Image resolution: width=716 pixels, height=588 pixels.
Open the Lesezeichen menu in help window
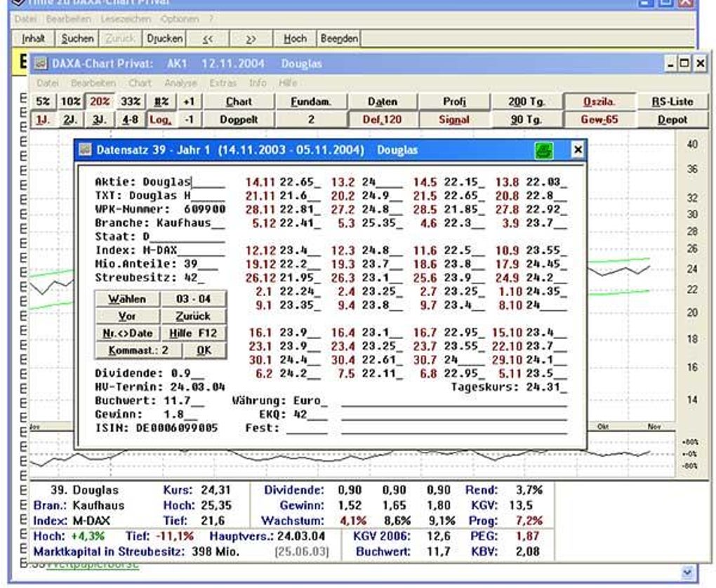[x=126, y=19]
